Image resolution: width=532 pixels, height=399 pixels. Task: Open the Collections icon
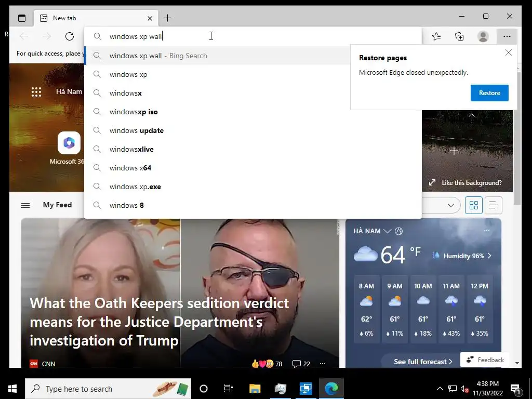459,36
